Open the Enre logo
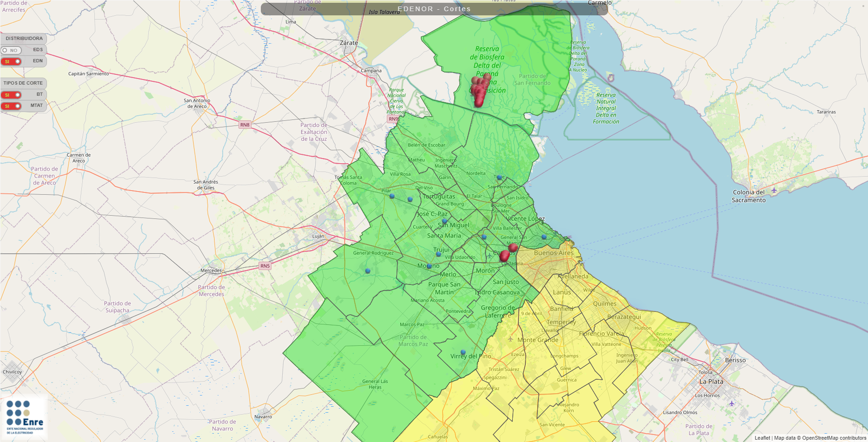868x442 pixels. [x=24, y=417]
